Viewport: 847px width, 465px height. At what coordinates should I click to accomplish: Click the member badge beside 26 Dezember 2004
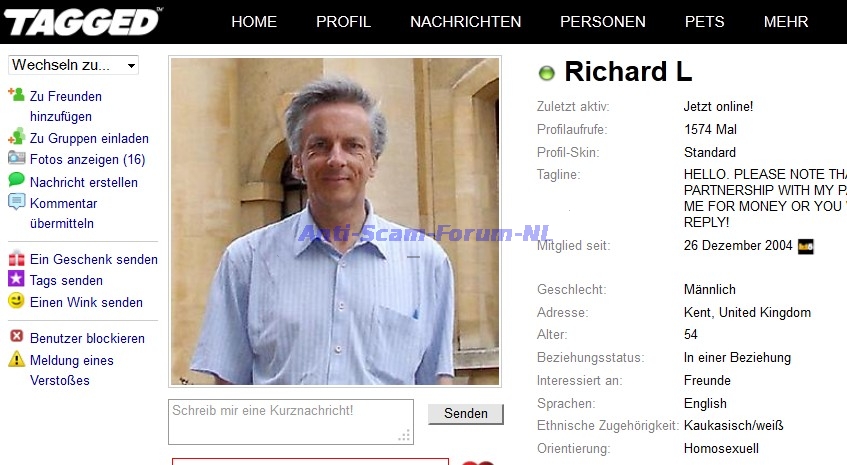tap(805, 246)
